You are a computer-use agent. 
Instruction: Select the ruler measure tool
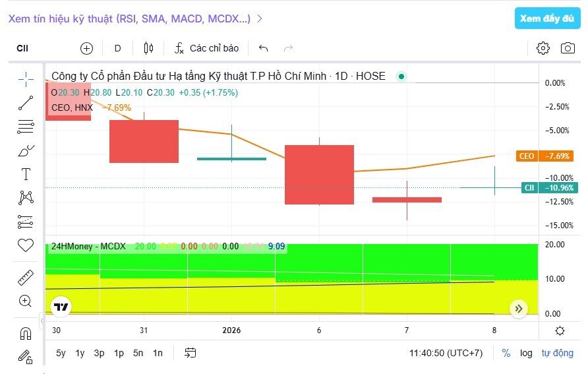[x=26, y=278]
